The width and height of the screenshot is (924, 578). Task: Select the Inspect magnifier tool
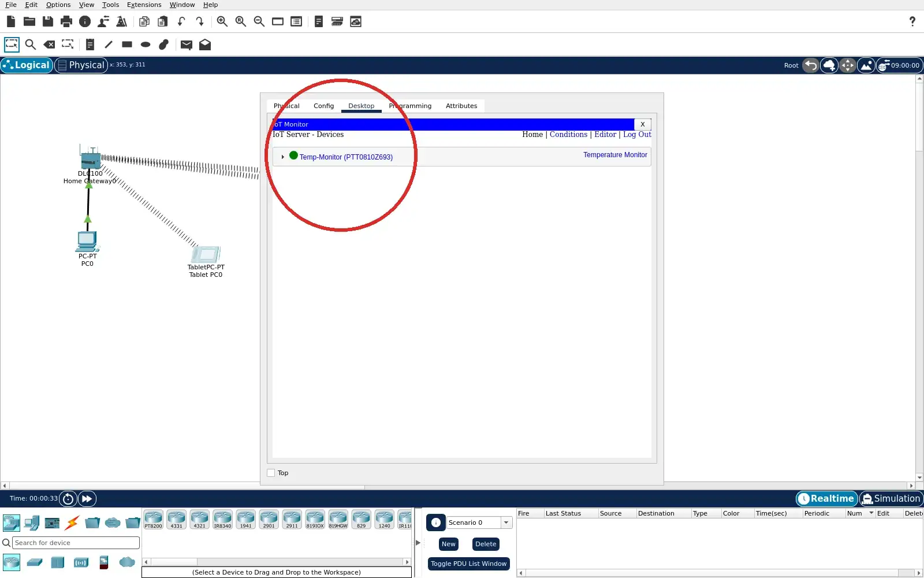pos(31,45)
